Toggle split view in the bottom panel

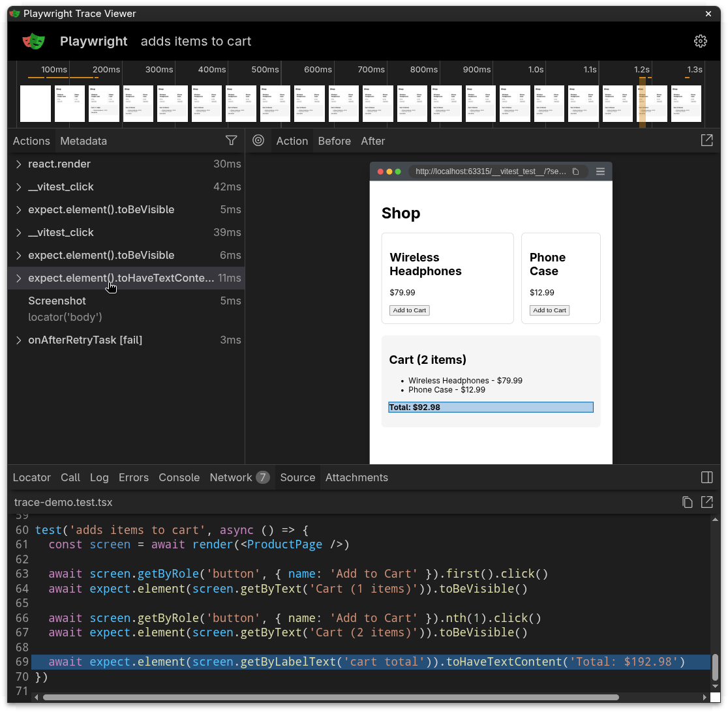coord(707,477)
